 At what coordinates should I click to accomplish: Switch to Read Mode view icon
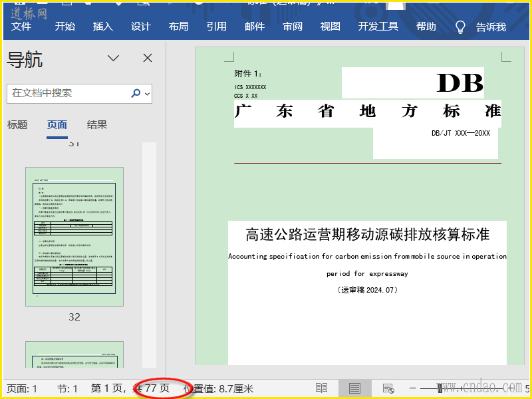321,388
